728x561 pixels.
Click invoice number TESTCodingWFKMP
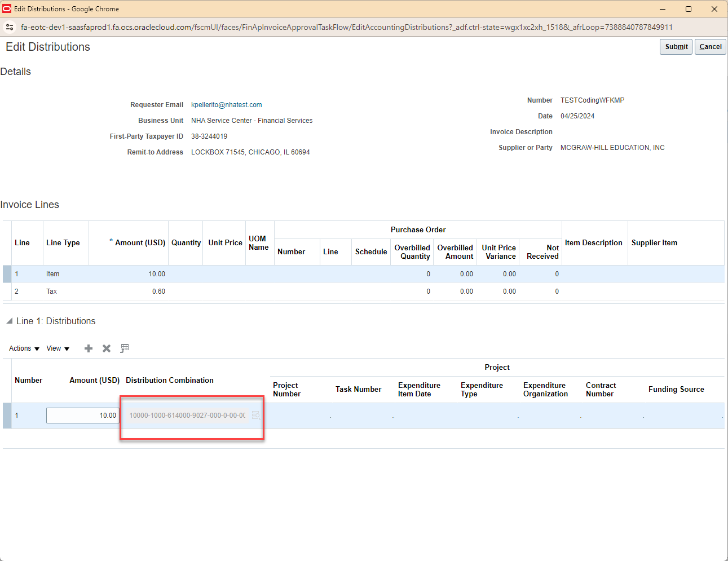(592, 100)
